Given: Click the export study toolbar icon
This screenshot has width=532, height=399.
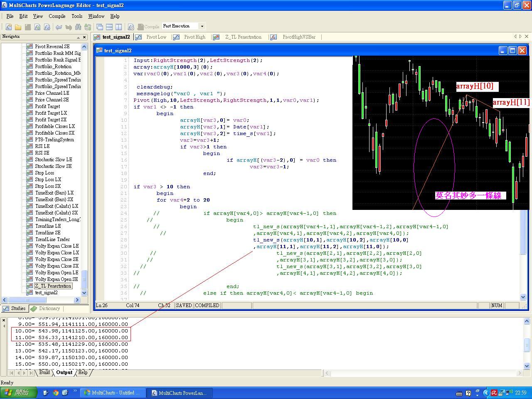Looking at the screenshot, I should [x=47, y=27].
